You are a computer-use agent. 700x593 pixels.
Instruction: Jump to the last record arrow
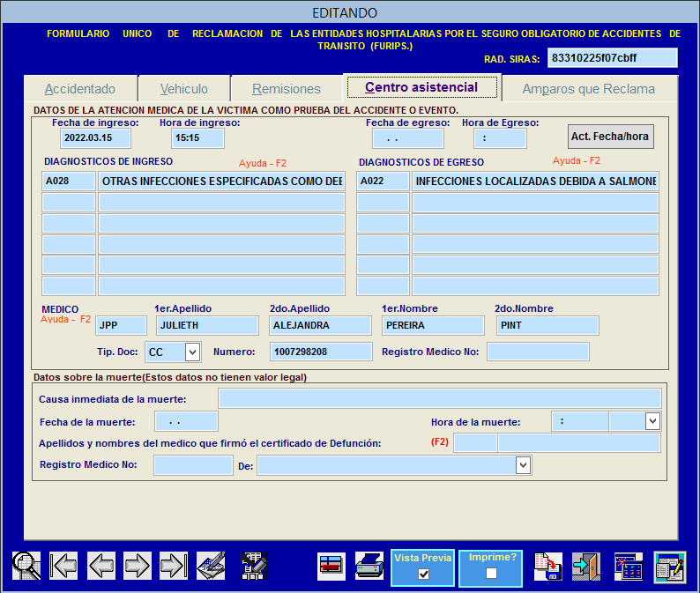174,566
